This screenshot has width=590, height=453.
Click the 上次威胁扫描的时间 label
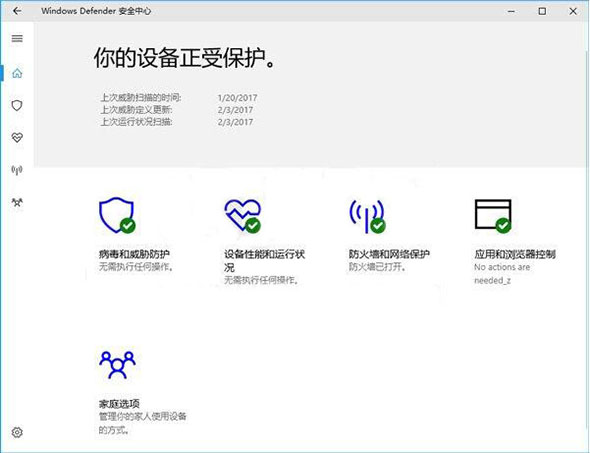point(141,98)
